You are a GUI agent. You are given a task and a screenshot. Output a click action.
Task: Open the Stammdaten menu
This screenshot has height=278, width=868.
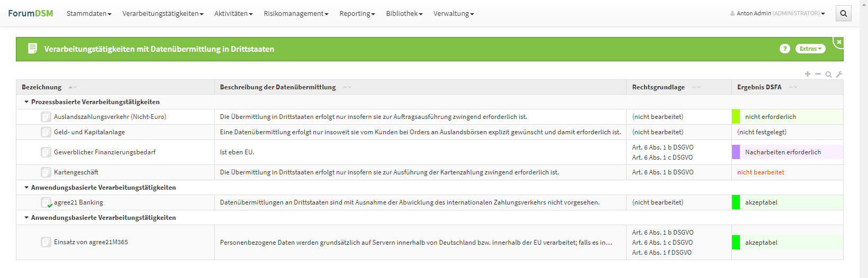(x=89, y=14)
